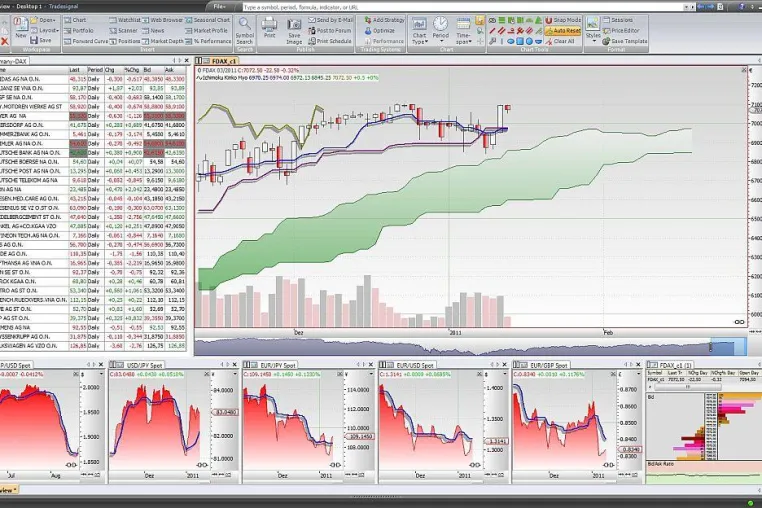Select the ellipse drawing tool
This screenshot has height=508, width=762.
(x=511, y=41)
